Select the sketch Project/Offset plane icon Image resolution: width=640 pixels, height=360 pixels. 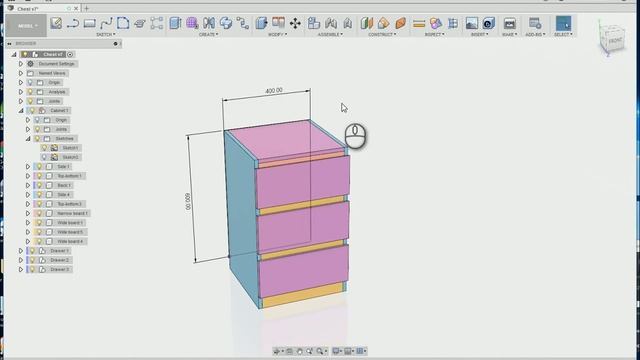pyautogui.click(x=140, y=23)
